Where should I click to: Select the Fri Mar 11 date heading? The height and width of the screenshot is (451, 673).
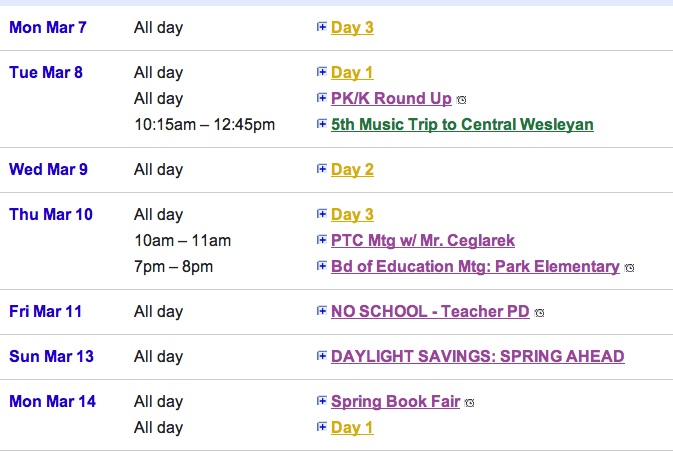point(45,311)
